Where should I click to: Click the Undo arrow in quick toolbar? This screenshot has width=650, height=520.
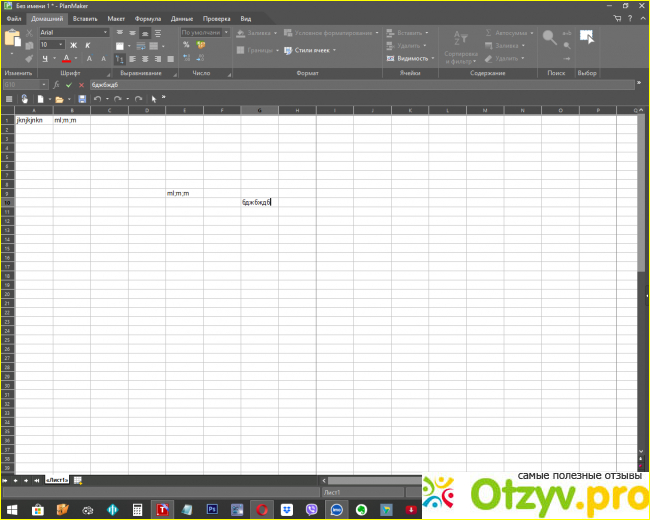pos(97,99)
